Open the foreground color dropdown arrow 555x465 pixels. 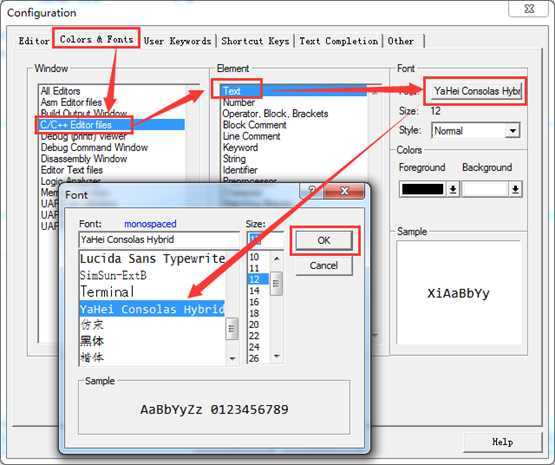pos(452,189)
